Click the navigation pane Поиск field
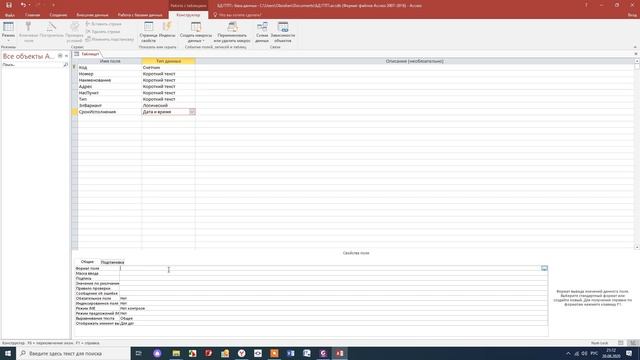This screenshot has height=360, width=640. [32, 64]
